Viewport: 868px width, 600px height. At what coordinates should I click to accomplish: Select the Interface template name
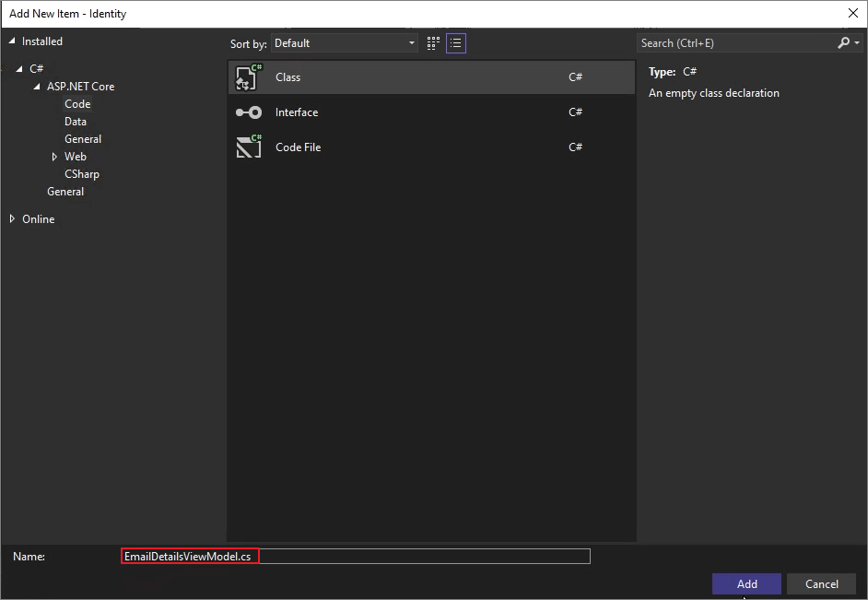(x=297, y=112)
